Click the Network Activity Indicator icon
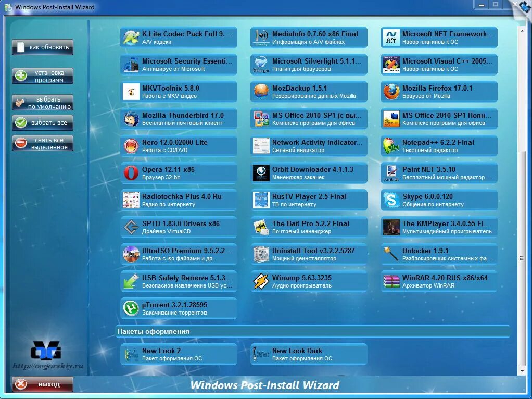532x399 pixels. click(261, 146)
